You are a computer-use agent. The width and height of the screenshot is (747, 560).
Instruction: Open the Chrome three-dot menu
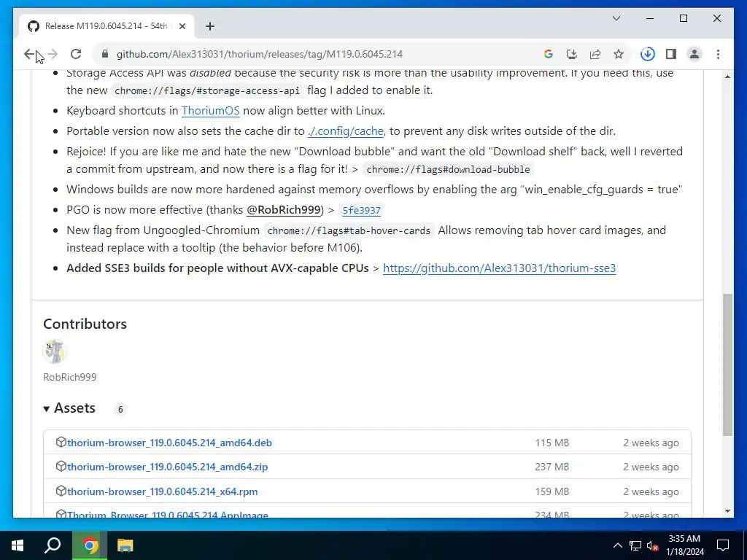click(718, 54)
